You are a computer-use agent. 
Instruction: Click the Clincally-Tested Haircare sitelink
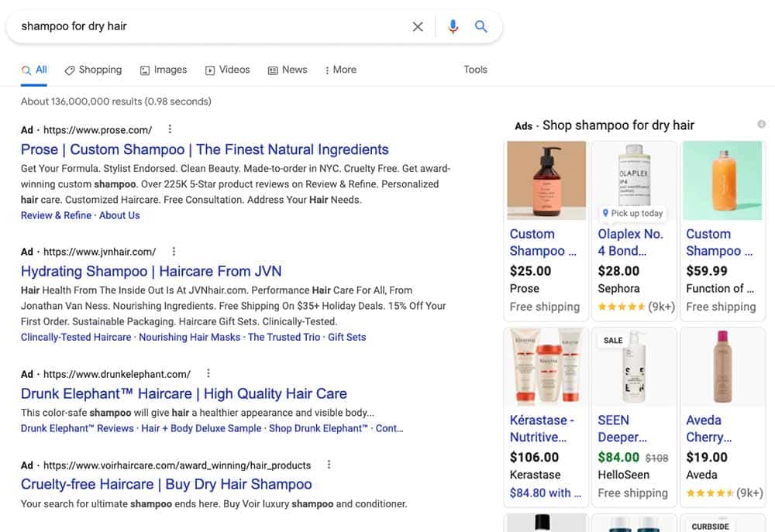click(x=76, y=337)
